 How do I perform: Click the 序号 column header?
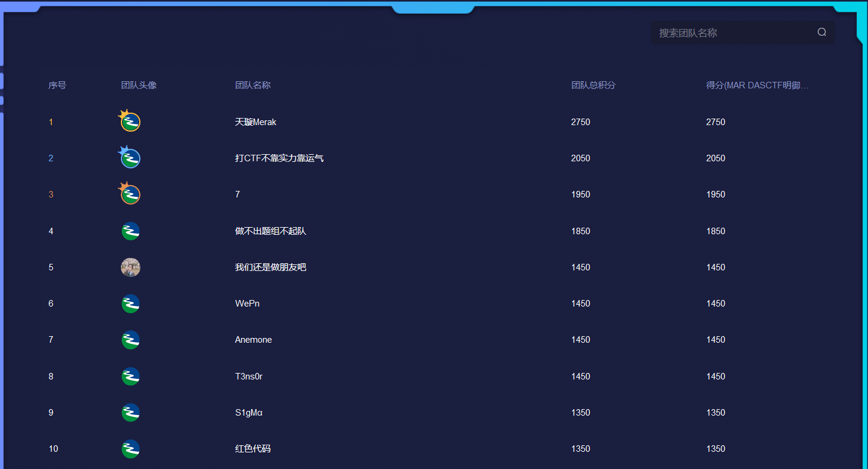[56, 85]
